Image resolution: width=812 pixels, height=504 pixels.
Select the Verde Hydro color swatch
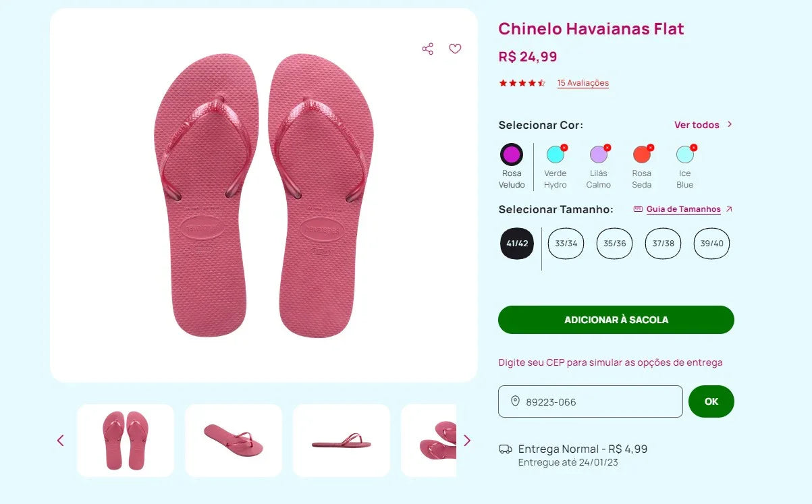[x=556, y=154]
